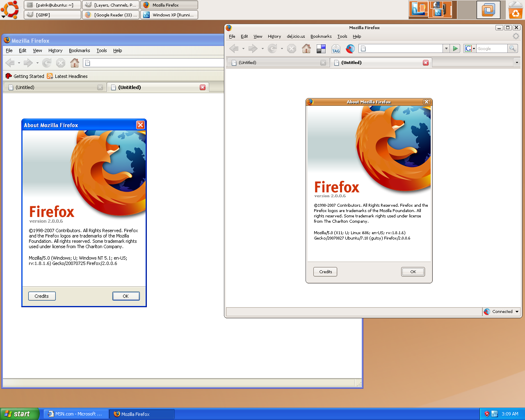The image size is (525, 420).
Task: Click Credits in XP About Firefox dialog
Action: point(42,296)
